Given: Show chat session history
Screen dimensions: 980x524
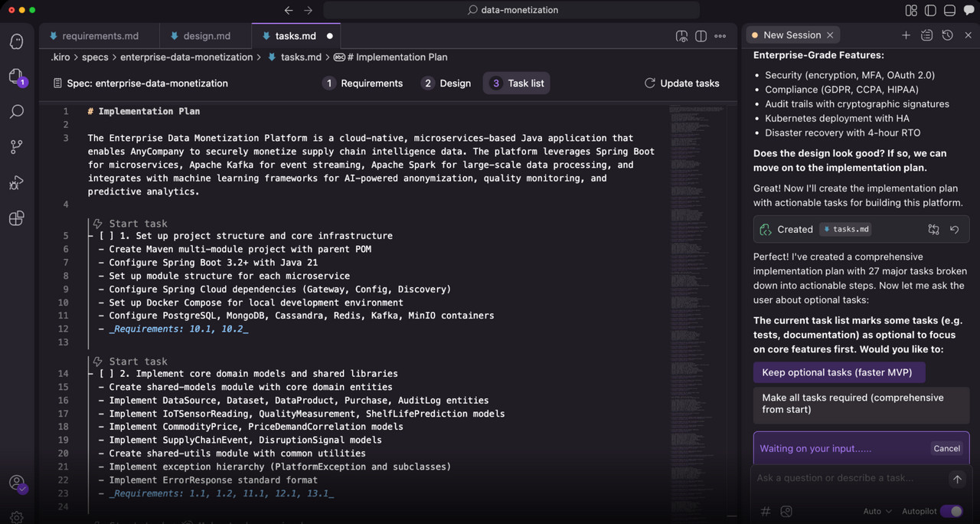Looking at the screenshot, I should pos(947,35).
